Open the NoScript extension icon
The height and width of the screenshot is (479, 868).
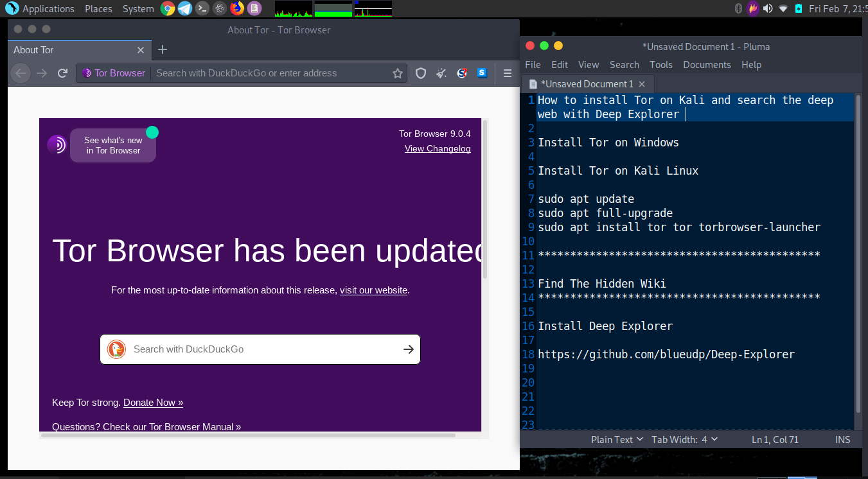[462, 73]
